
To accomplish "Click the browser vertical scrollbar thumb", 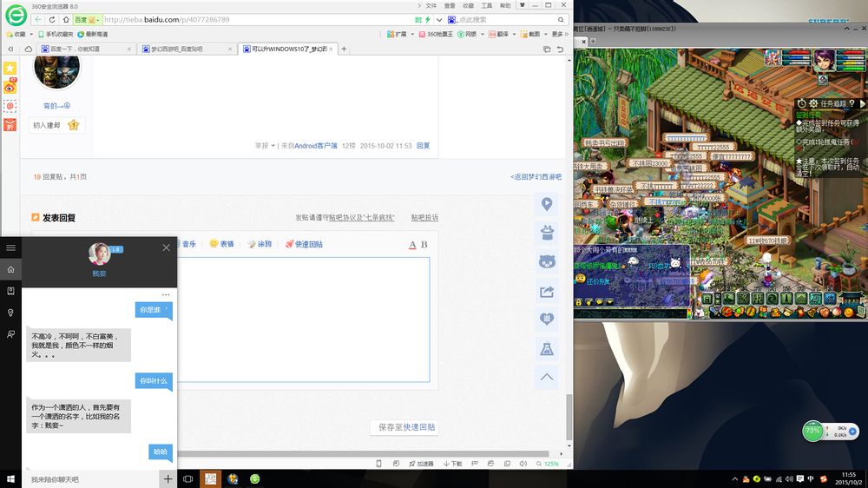I will tap(569, 417).
